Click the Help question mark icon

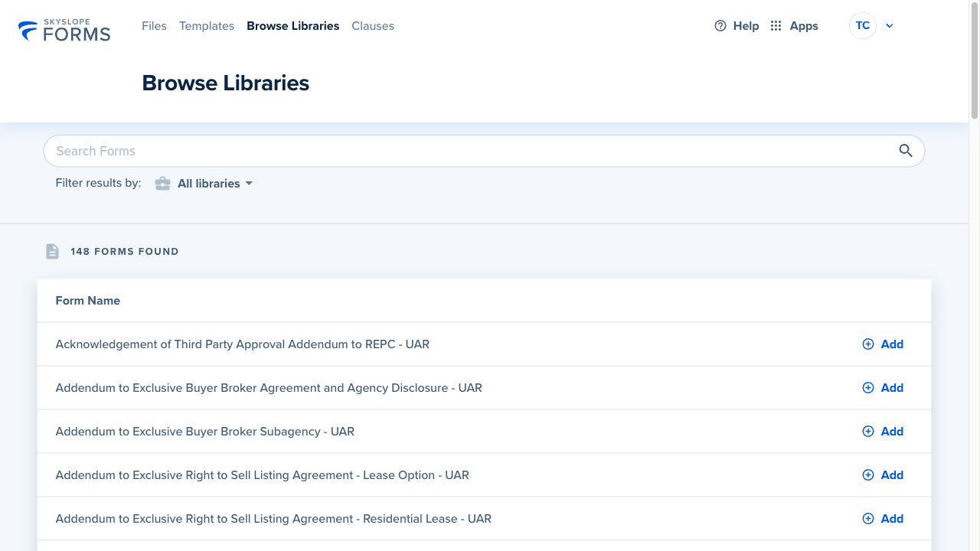pos(720,26)
